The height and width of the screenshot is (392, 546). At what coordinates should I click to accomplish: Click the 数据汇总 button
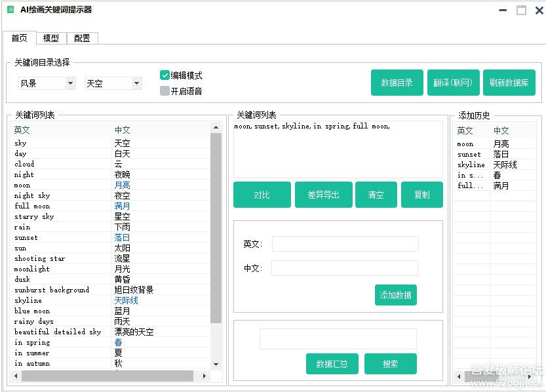pyautogui.click(x=332, y=364)
